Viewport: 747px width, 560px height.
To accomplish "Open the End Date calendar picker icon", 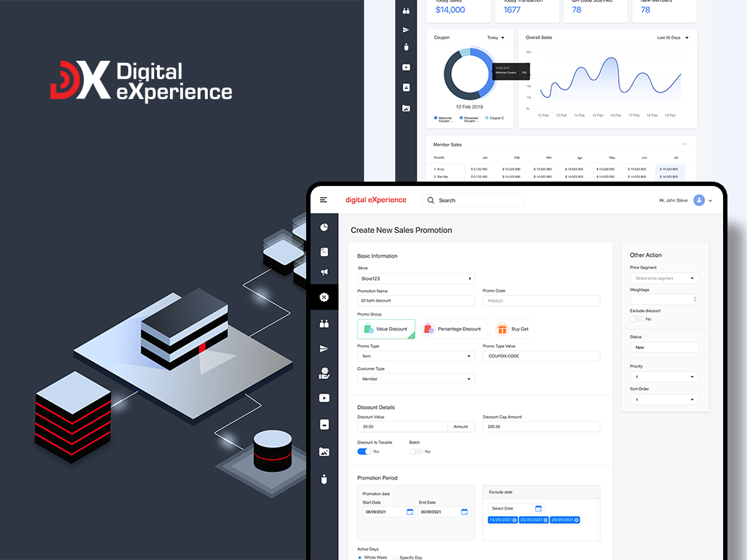I will [x=464, y=512].
